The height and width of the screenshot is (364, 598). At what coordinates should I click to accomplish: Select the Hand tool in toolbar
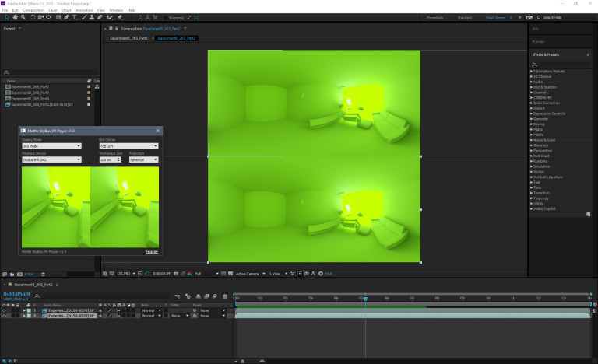tap(16, 16)
